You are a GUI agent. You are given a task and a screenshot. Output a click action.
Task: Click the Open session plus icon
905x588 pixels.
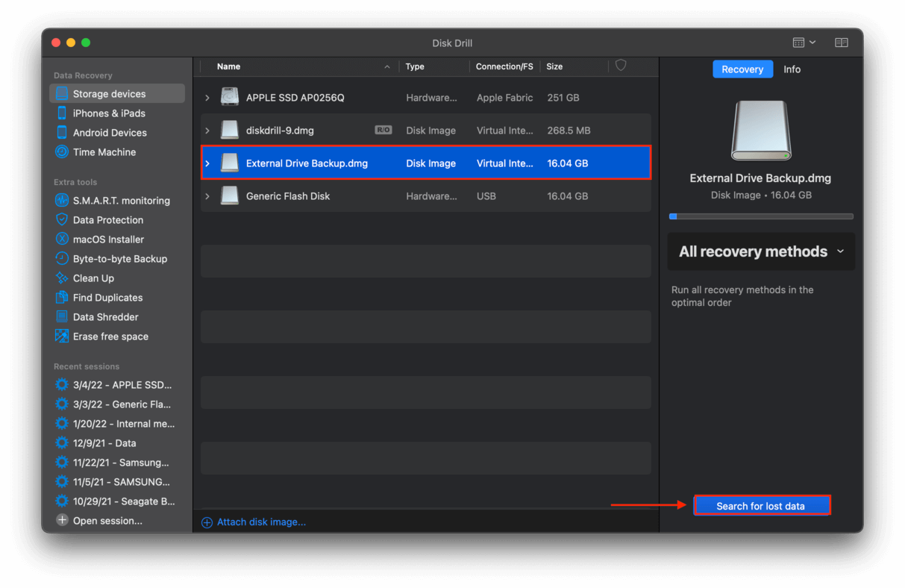click(x=62, y=521)
